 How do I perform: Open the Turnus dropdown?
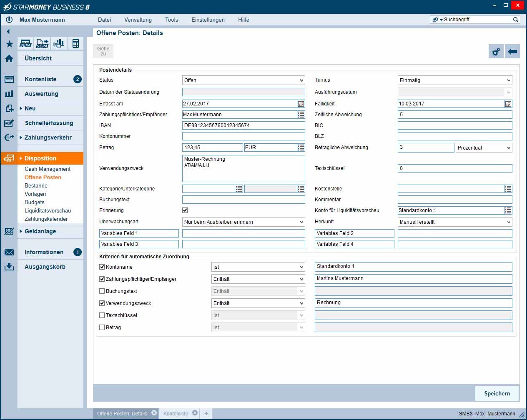coord(454,80)
